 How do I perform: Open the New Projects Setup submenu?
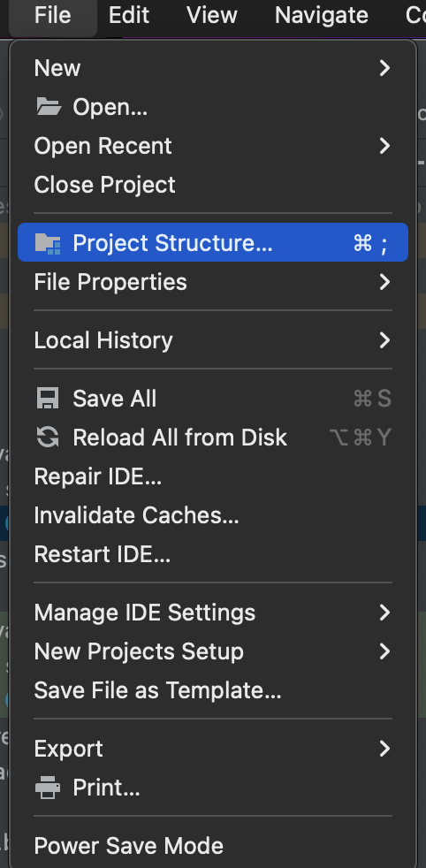click(x=213, y=651)
